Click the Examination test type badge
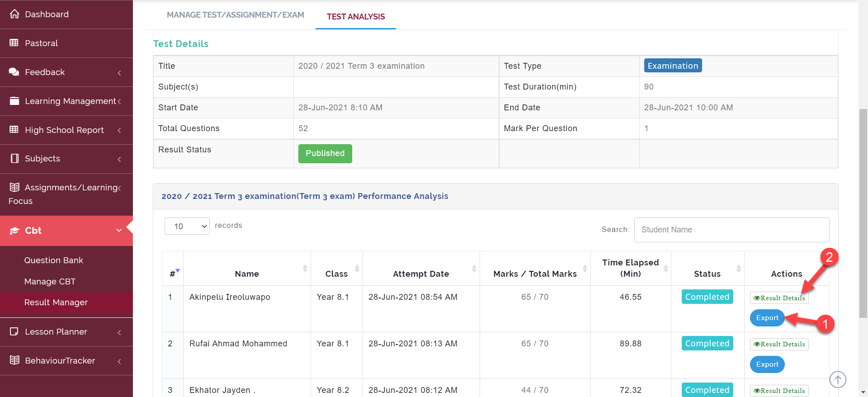The width and height of the screenshot is (868, 397). point(673,66)
